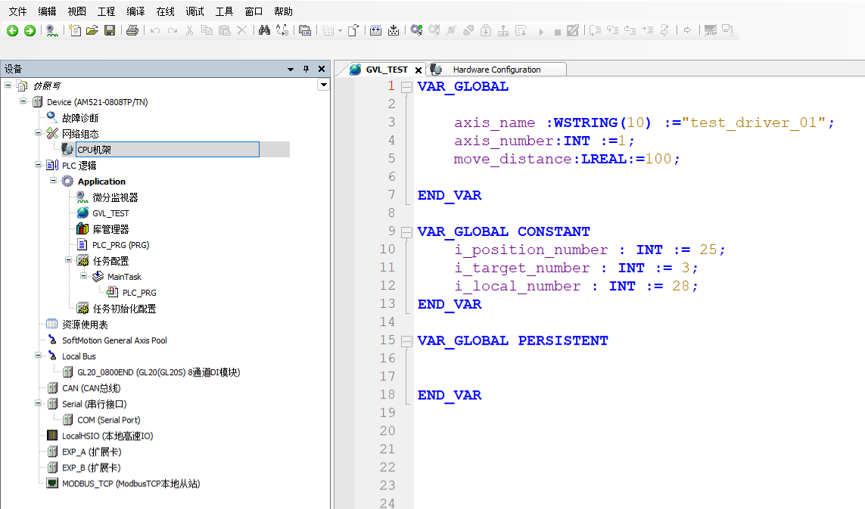865x509 pixels.
Task: Click the write values pencil icon
Action: (573, 30)
